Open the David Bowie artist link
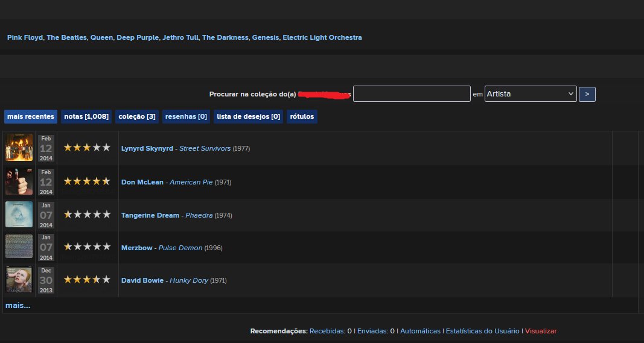Screen dimensions: 644x343 pos(142,281)
